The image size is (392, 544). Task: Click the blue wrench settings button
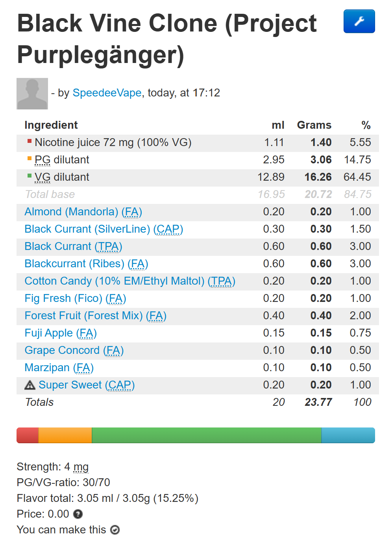coord(359,21)
